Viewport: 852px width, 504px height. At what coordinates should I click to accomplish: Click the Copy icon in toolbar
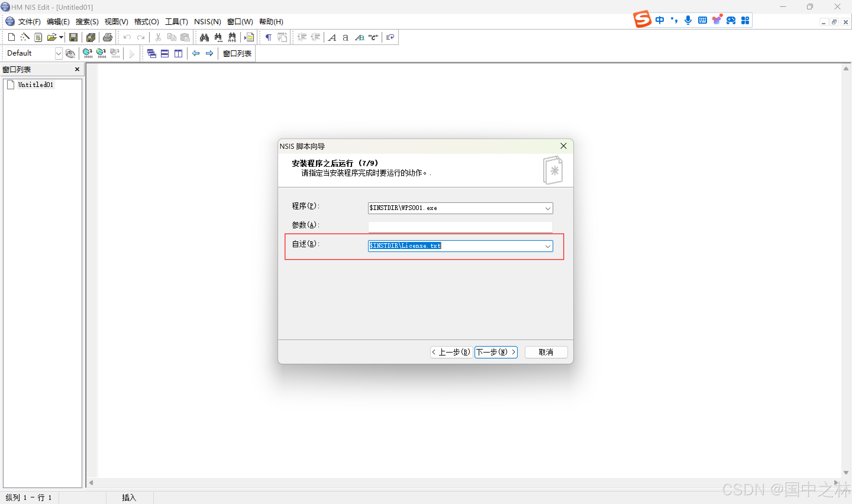[172, 37]
